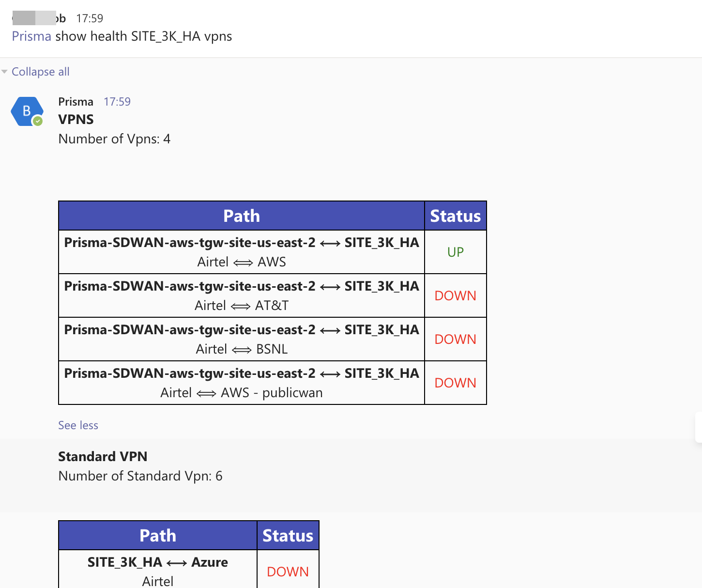This screenshot has height=588, width=702.
Task: Select the Airtel to BSNL path row
Action: pyautogui.click(x=241, y=339)
